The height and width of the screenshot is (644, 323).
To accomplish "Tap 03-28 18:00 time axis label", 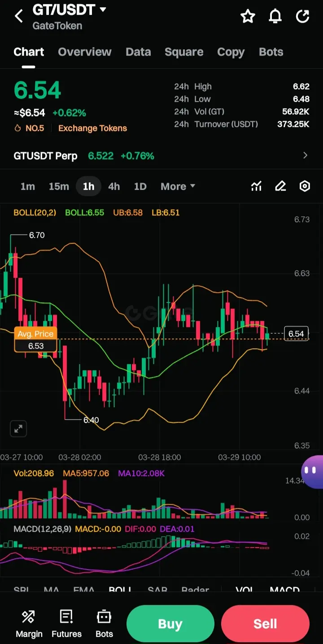I will click(160, 457).
